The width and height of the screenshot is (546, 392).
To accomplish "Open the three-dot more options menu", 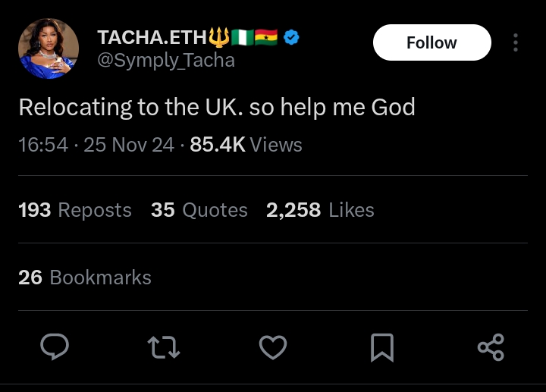I will pyautogui.click(x=516, y=42).
